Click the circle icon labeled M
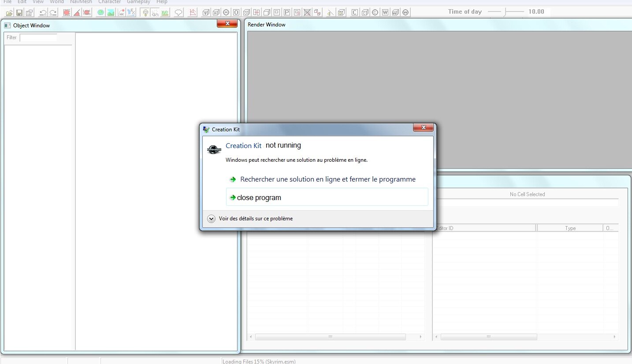 point(226,12)
